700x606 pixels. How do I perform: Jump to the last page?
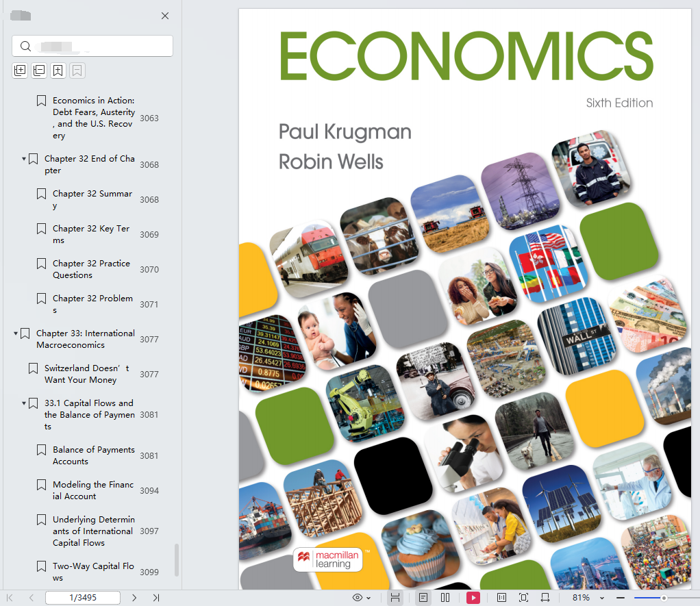[x=155, y=598]
